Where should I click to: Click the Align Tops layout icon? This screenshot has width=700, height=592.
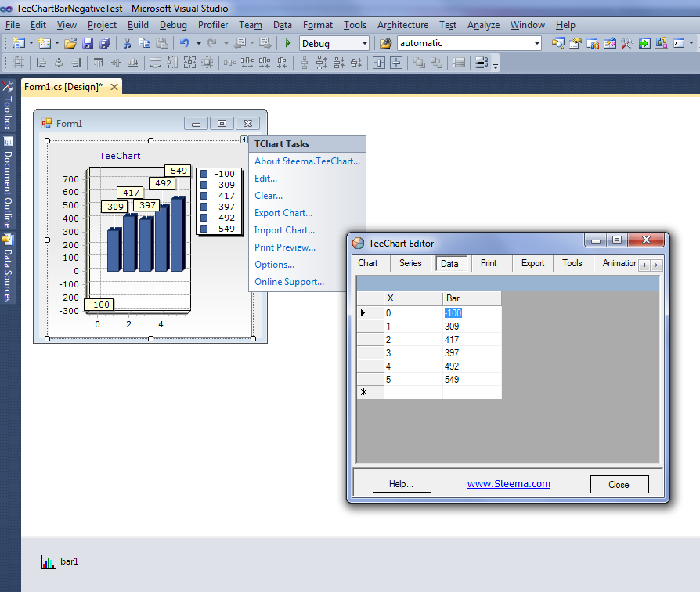click(99, 63)
